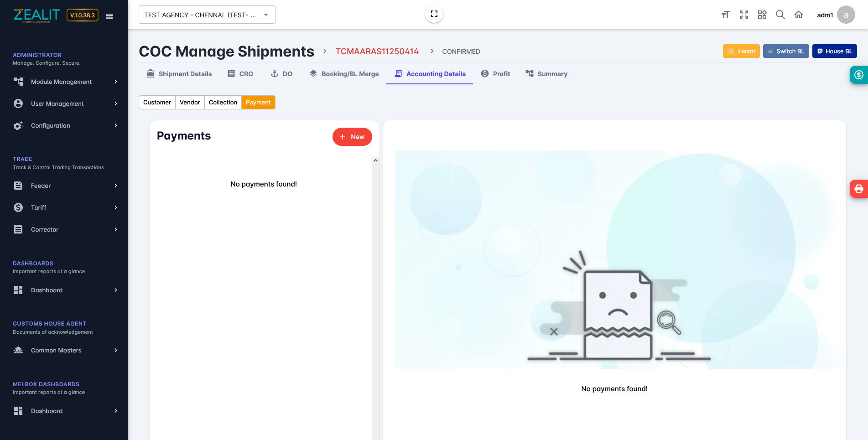The height and width of the screenshot is (440, 868).
Task: Select the Collection toggle option
Action: tap(223, 103)
